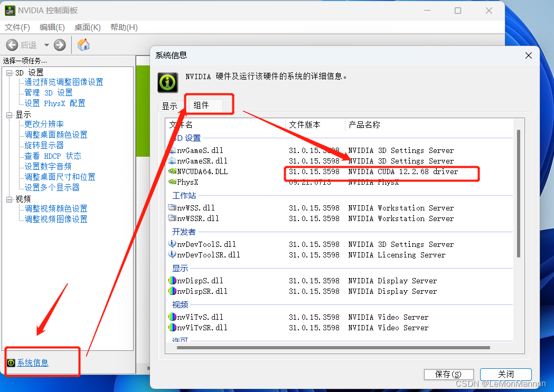
Task: Open the Home icon in toolbar
Action: 83,45
